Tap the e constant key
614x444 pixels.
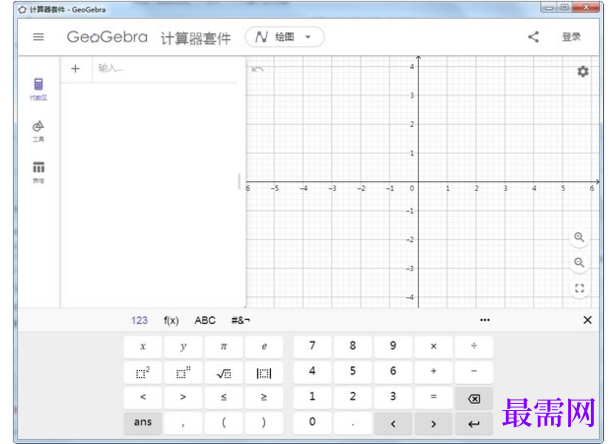[264, 346]
